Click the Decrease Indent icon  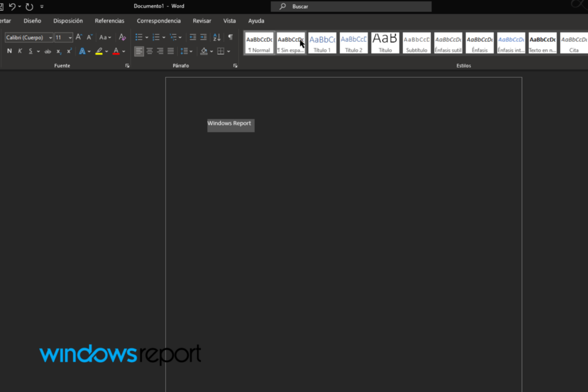192,37
